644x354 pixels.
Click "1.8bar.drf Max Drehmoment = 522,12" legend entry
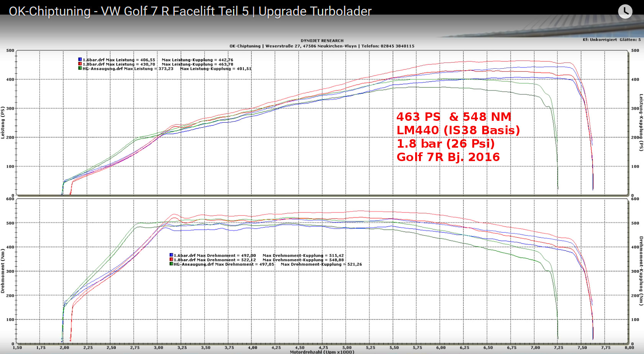[215, 260]
